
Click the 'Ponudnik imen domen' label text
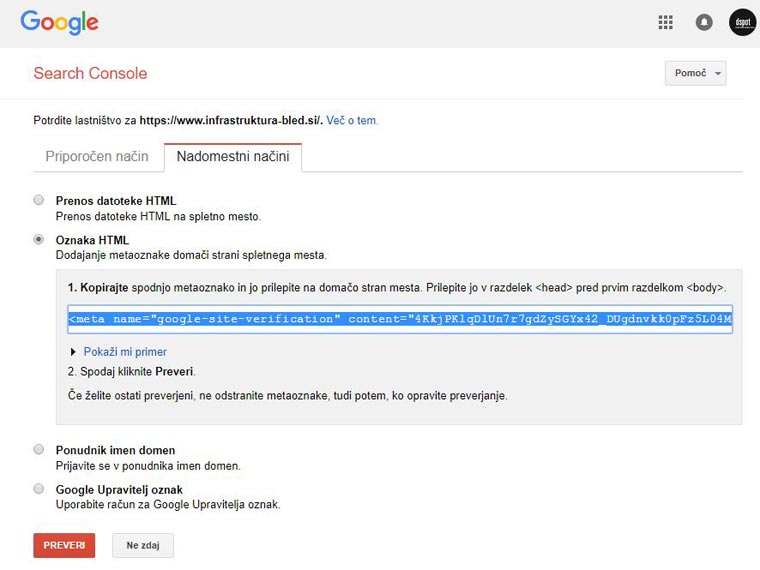pyautogui.click(x=115, y=450)
